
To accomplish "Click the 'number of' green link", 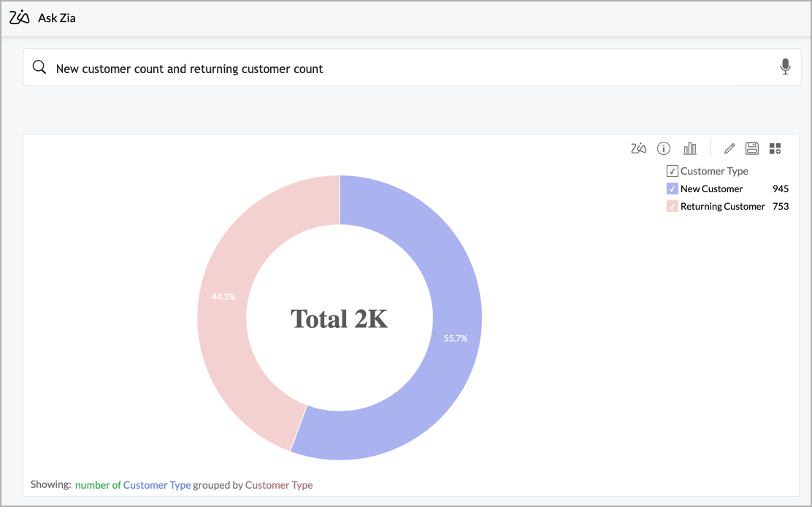I will pyautogui.click(x=98, y=484).
